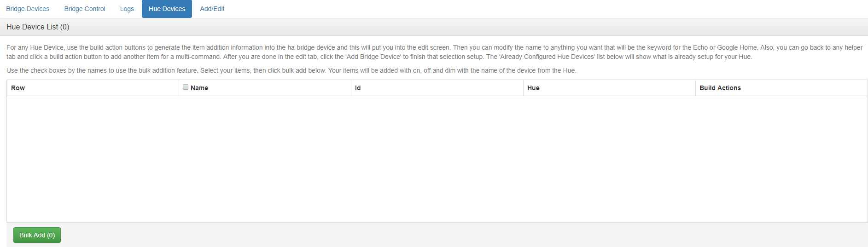
Task: Click the Build Actions column header
Action: pyautogui.click(x=720, y=88)
